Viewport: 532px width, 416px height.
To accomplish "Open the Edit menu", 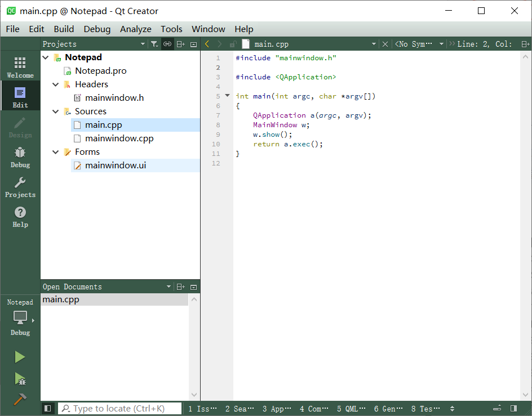I will [x=36, y=29].
